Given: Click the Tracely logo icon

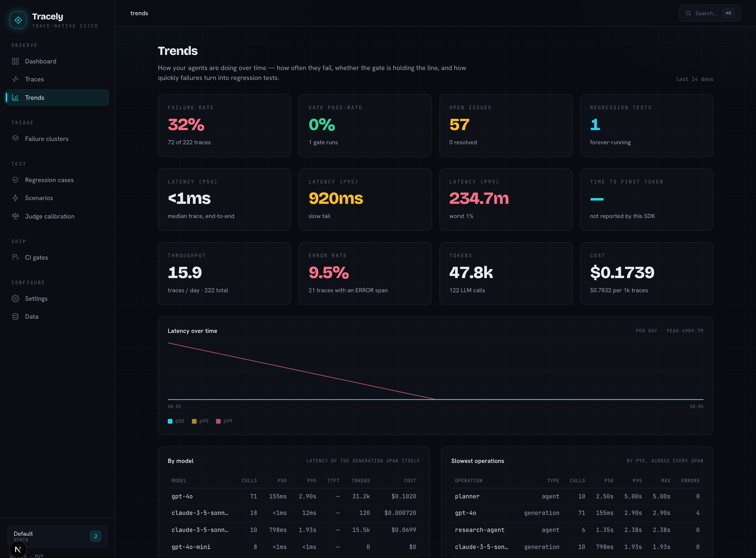Looking at the screenshot, I should pos(18,20).
